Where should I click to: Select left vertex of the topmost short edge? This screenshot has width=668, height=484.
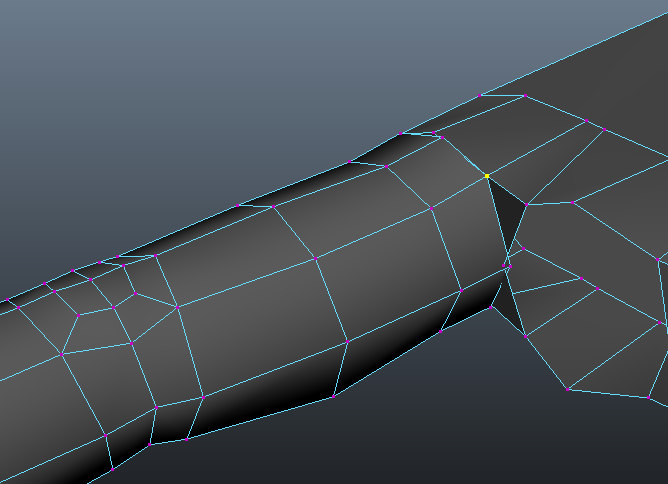tap(480, 95)
